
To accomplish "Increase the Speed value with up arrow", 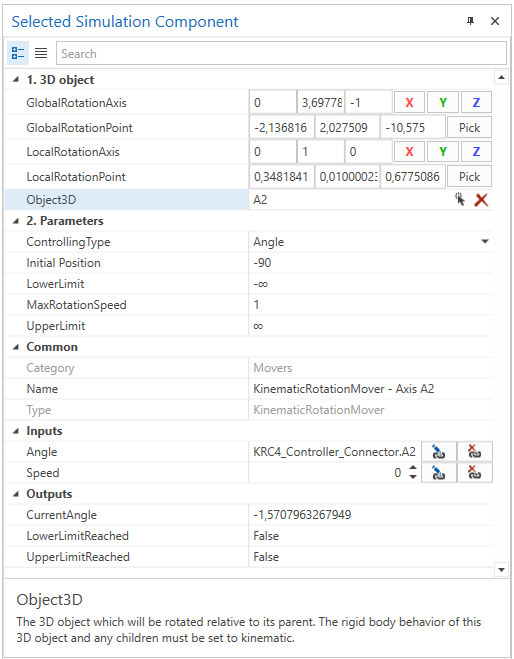I will [x=413, y=468].
